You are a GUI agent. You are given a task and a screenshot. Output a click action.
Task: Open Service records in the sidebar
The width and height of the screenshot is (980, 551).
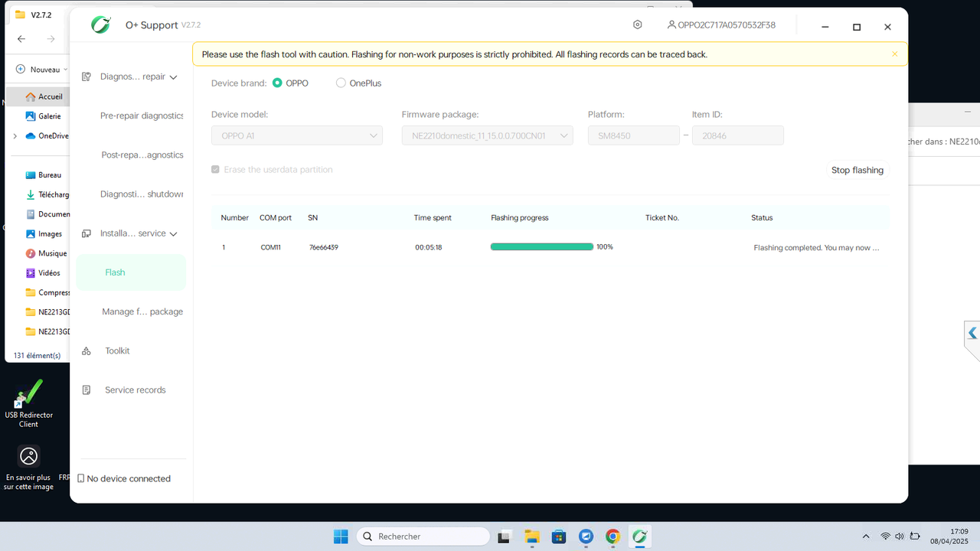tap(136, 390)
